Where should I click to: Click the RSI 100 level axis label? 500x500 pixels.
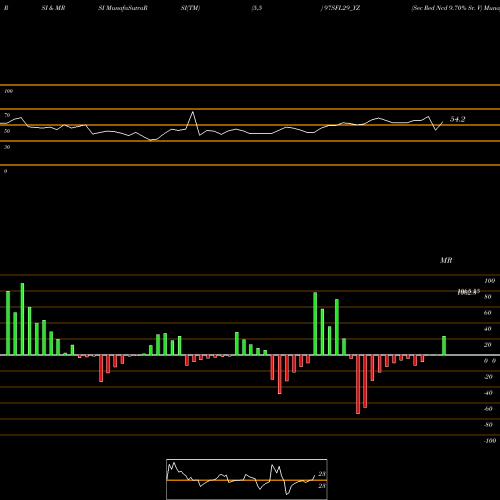pos(8,91)
